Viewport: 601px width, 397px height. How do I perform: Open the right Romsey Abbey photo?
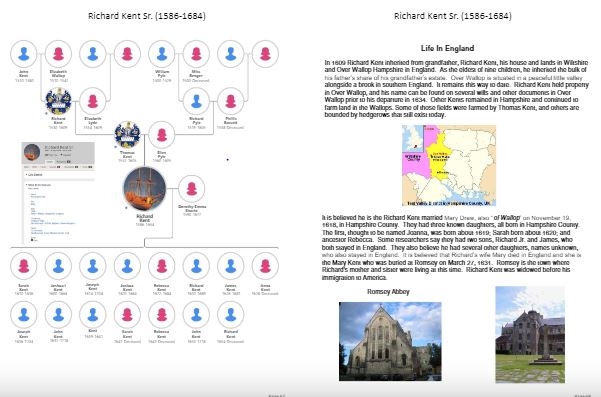[530, 335]
